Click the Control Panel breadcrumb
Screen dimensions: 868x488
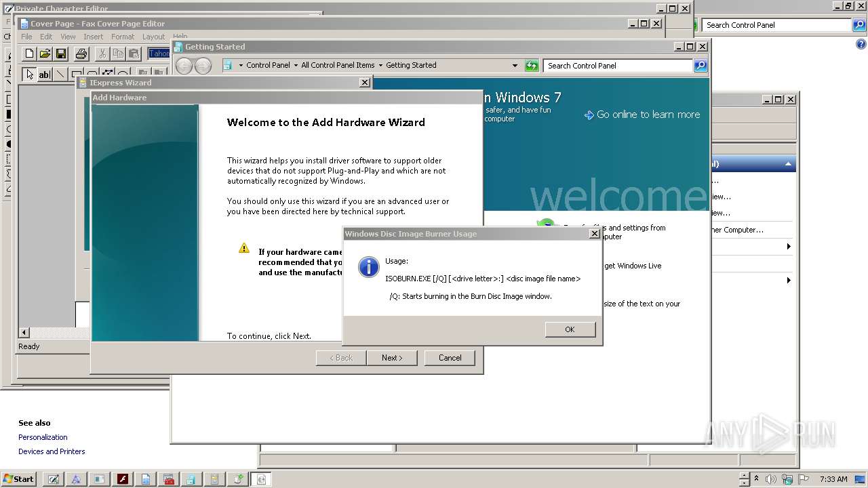pos(268,66)
